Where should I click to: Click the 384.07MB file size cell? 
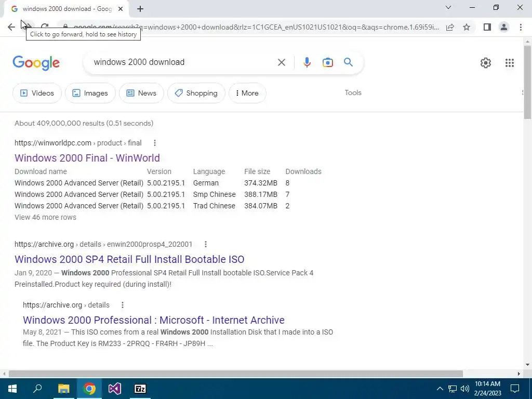click(x=261, y=206)
